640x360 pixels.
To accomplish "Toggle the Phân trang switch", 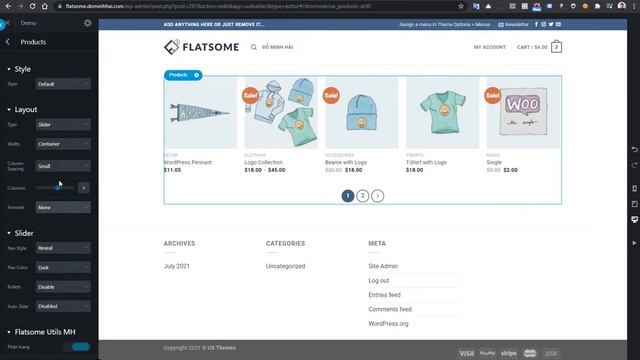I will pos(76,347).
